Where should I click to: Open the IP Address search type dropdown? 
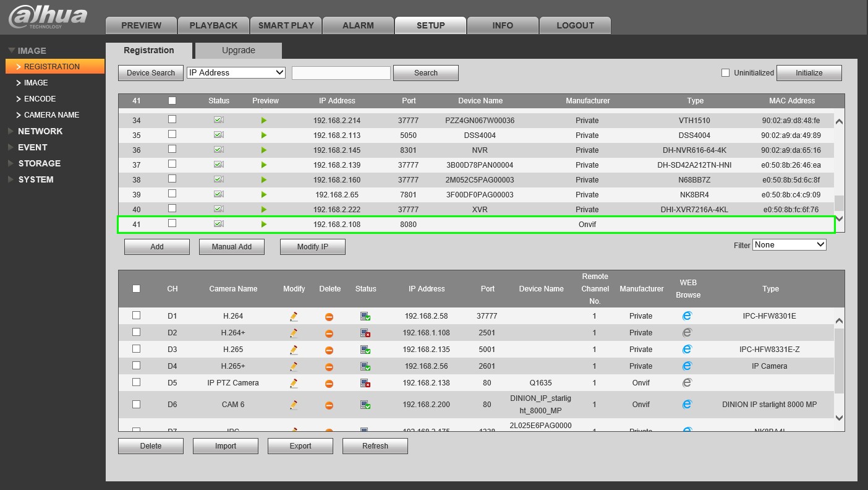click(x=236, y=72)
